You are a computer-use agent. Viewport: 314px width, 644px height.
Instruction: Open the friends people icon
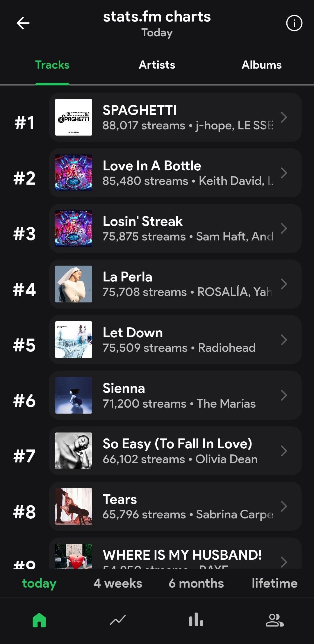[x=274, y=620]
